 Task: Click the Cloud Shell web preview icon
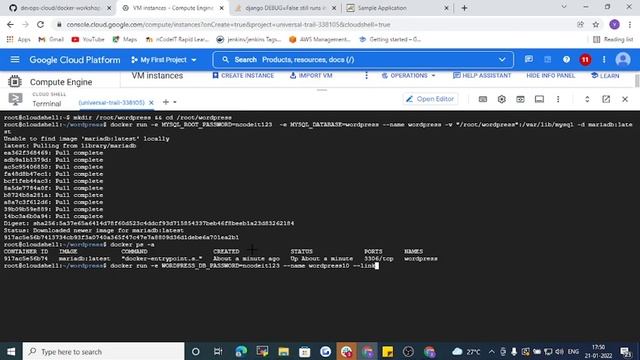520,99
